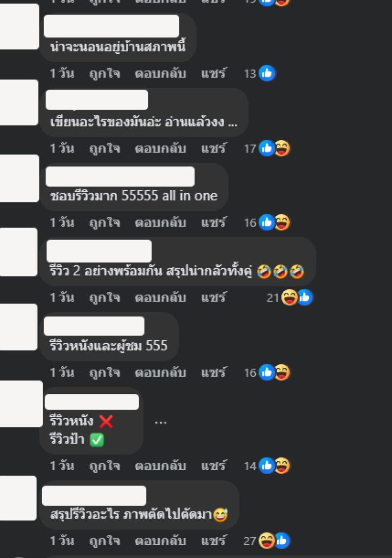The width and height of the screenshot is (392, 558).
Task: Reply to the comment 'เขียนอะไรของมันอ่ะ'
Action: [x=160, y=149]
